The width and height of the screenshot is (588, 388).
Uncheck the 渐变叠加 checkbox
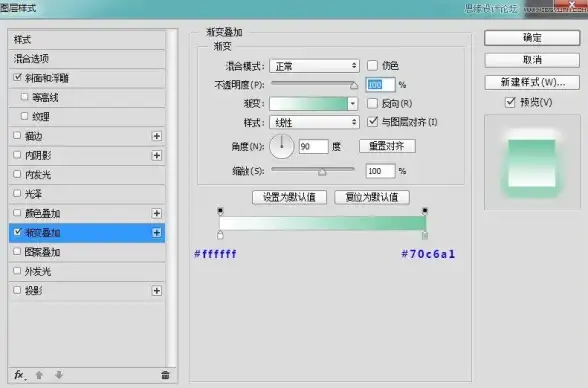coord(17,232)
